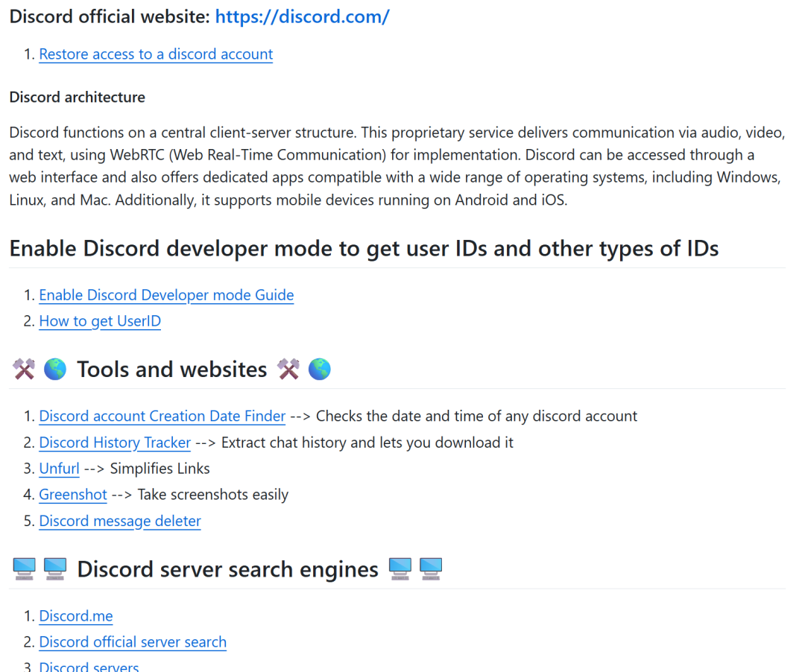This screenshot has width=805, height=672.
Task: Open Discord account Creation Date Finder link
Action: click(x=162, y=416)
